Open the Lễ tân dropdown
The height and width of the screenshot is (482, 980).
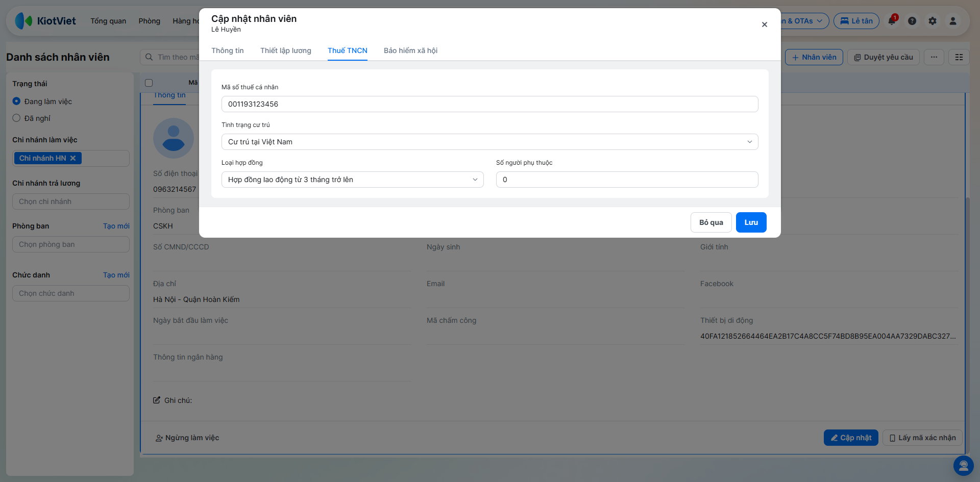(x=856, y=21)
